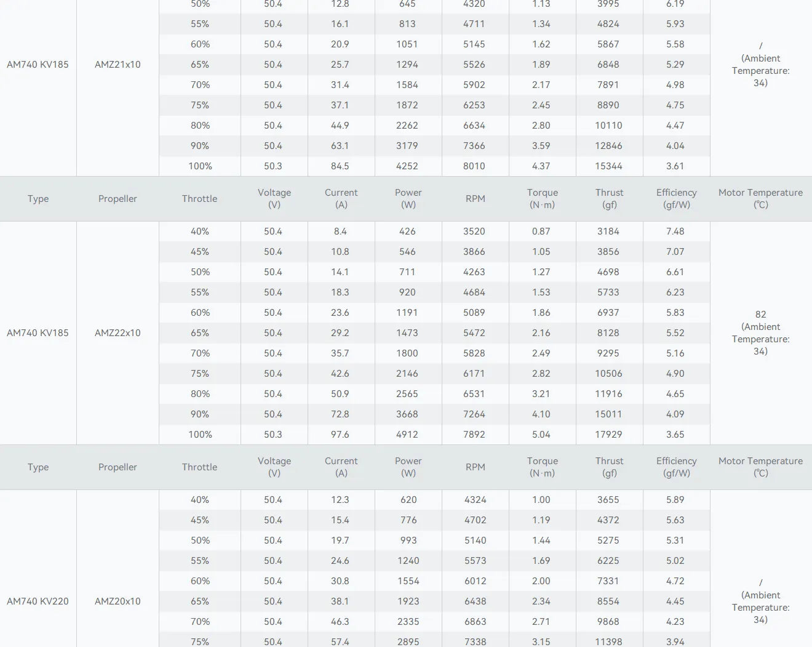The height and width of the screenshot is (647, 812).
Task: Click the Efficiency (gf/W) header of AMZ22x10 table
Action: coord(677,199)
